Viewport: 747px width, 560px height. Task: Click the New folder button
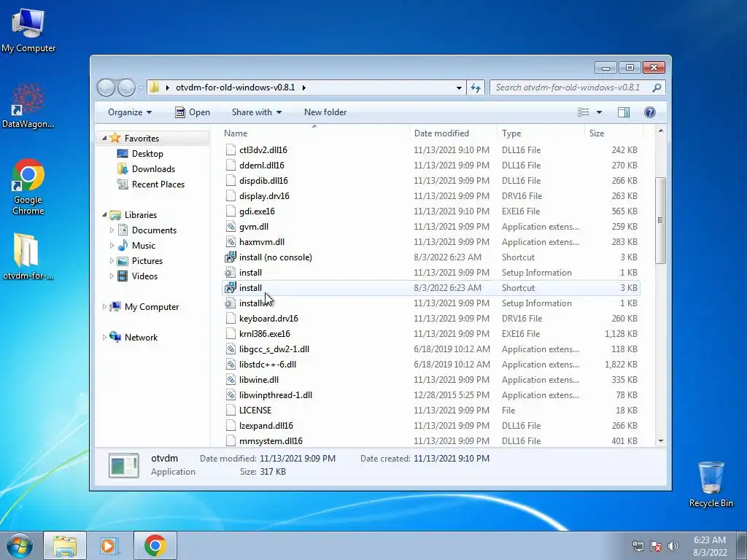tap(325, 112)
